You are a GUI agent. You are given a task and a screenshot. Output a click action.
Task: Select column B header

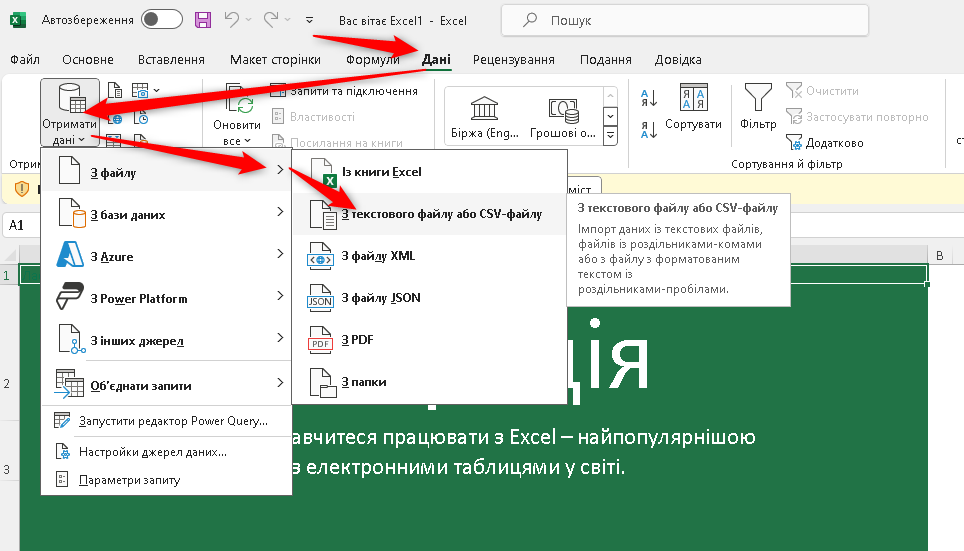coord(939,255)
